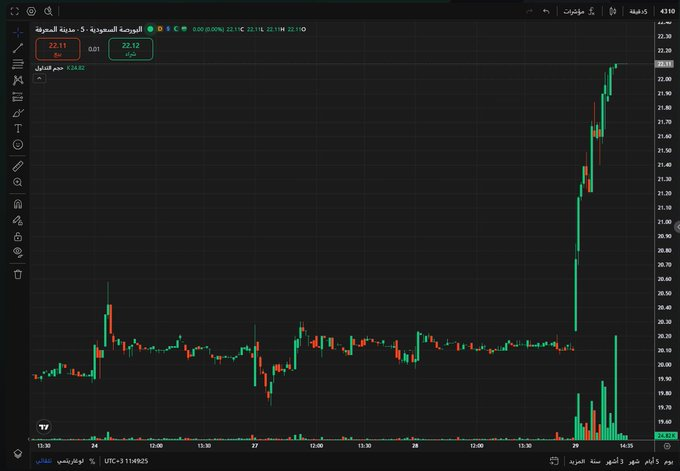
Task: Click the quick search icon in top bar
Action: point(48,11)
